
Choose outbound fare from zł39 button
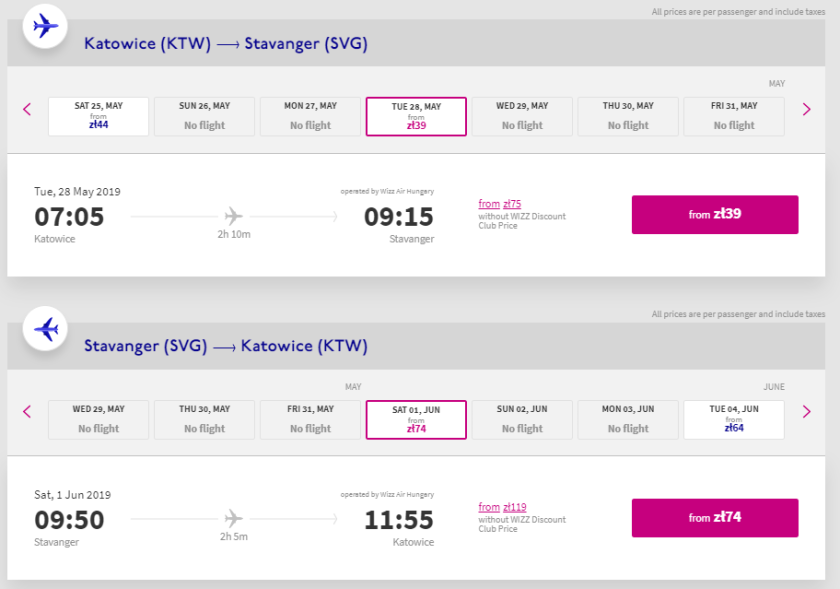coord(714,214)
